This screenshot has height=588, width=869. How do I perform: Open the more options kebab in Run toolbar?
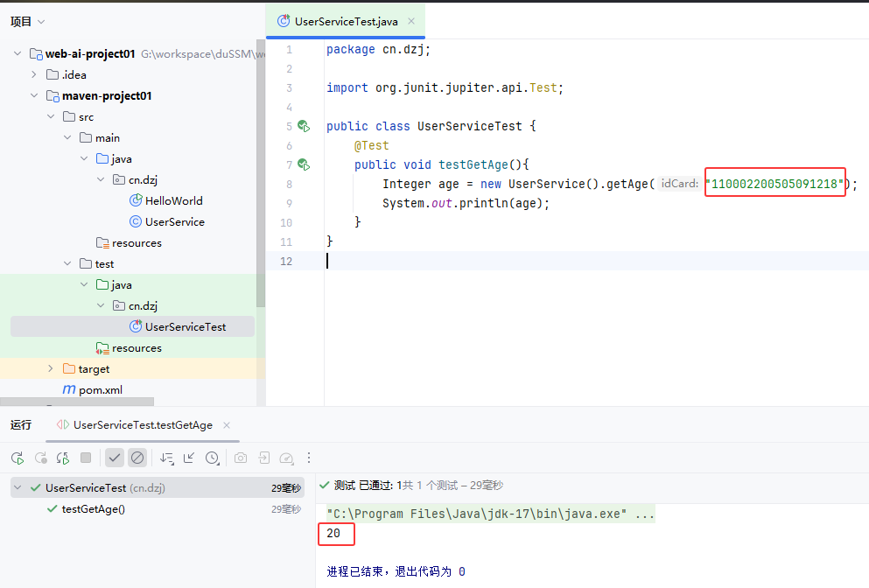(309, 458)
